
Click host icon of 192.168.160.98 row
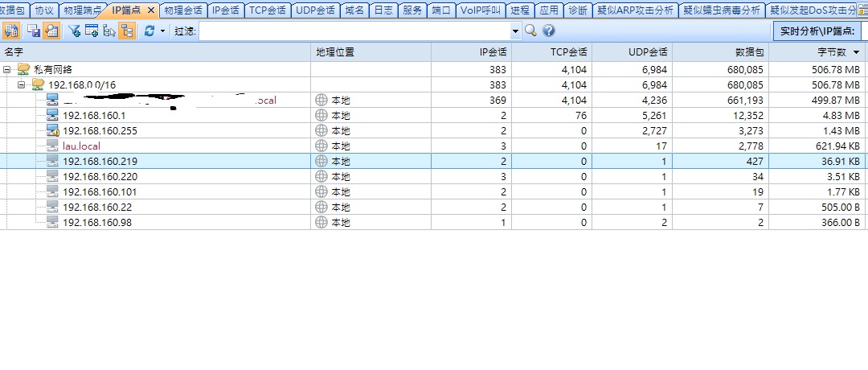tap(52, 222)
